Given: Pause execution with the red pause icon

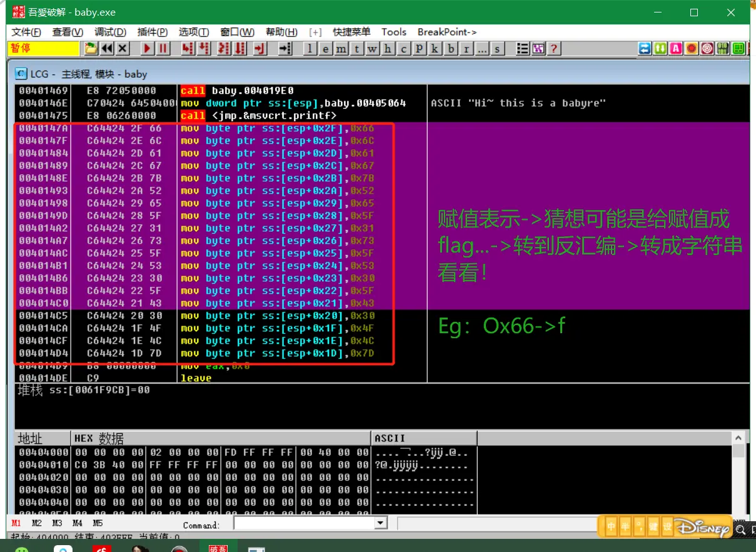Looking at the screenshot, I should coord(163,49).
